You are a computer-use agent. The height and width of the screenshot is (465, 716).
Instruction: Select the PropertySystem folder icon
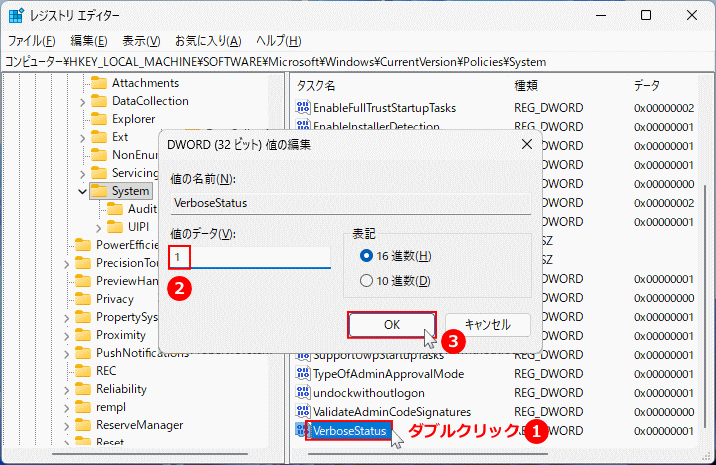(83, 317)
